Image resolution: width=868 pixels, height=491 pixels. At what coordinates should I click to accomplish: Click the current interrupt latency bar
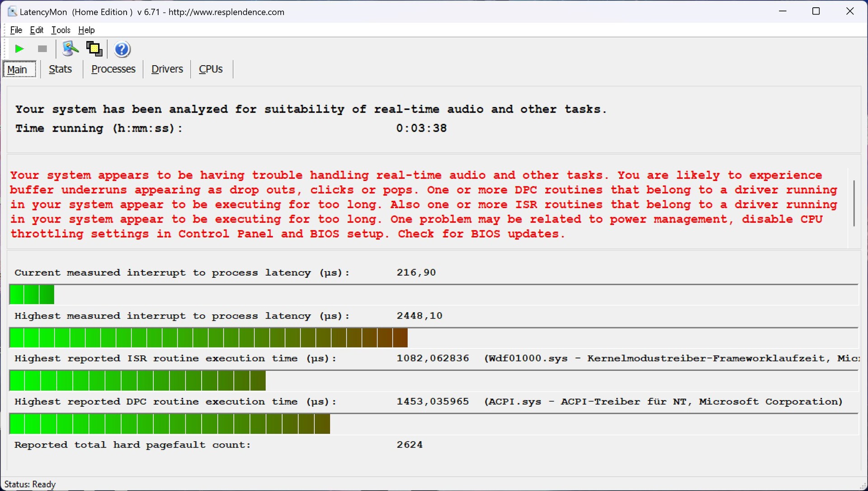coord(434,295)
